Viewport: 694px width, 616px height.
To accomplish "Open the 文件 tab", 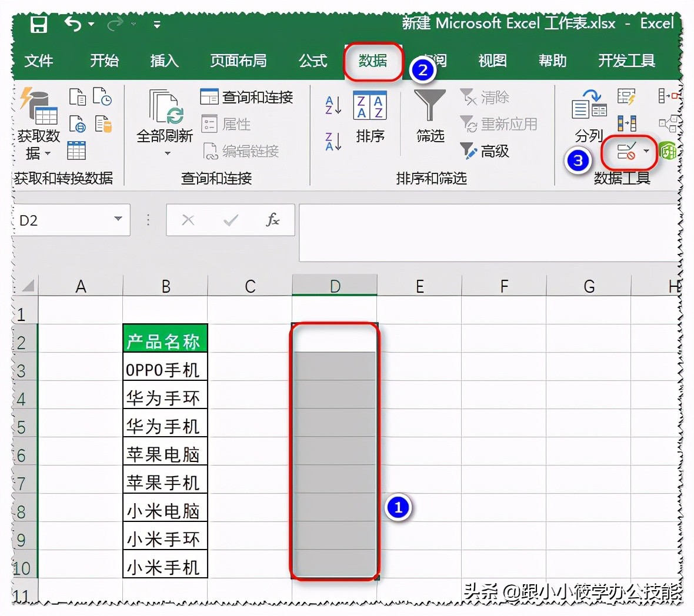I will pos(38,61).
